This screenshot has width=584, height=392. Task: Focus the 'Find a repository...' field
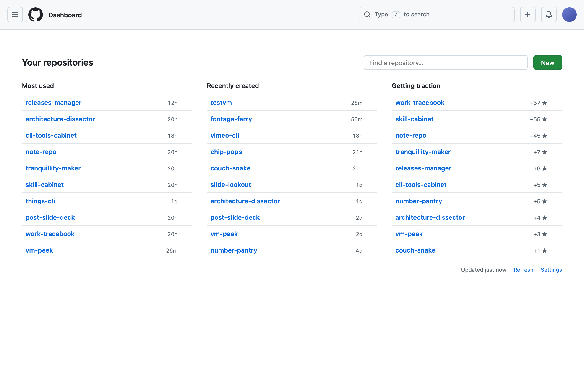pos(445,62)
